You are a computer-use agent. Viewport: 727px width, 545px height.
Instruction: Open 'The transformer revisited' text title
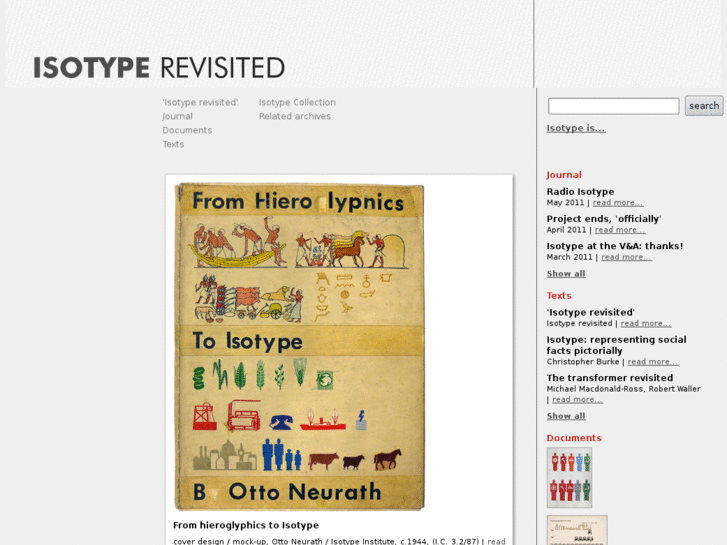pyautogui.click(x=609, y=378)
